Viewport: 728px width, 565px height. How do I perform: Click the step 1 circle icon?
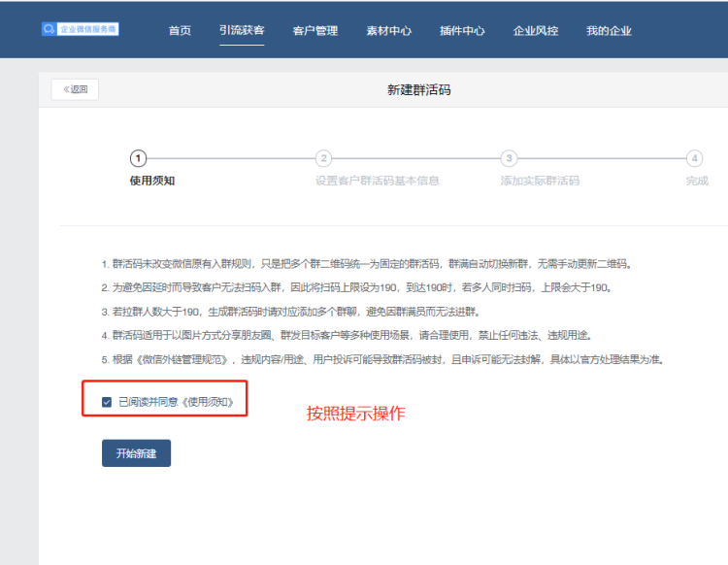click(x=139, y=158)
